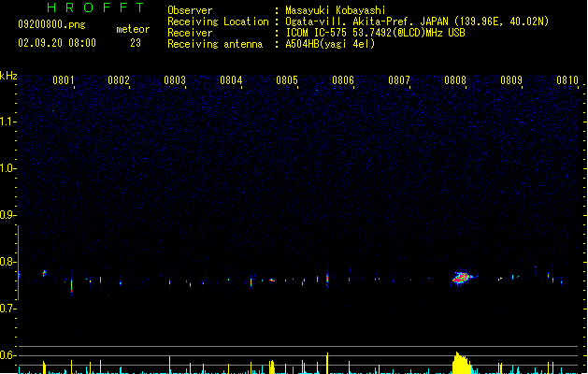Click the kHz axis unit label
588x374 pixels.
(8, 76)
